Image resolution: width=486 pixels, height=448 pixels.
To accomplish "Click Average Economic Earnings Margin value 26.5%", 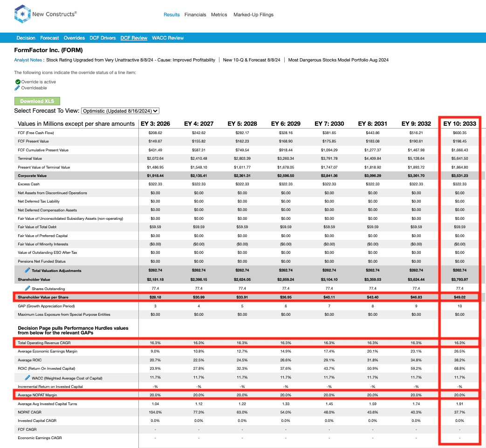I will pyautogui.click(x=459, y=351).
